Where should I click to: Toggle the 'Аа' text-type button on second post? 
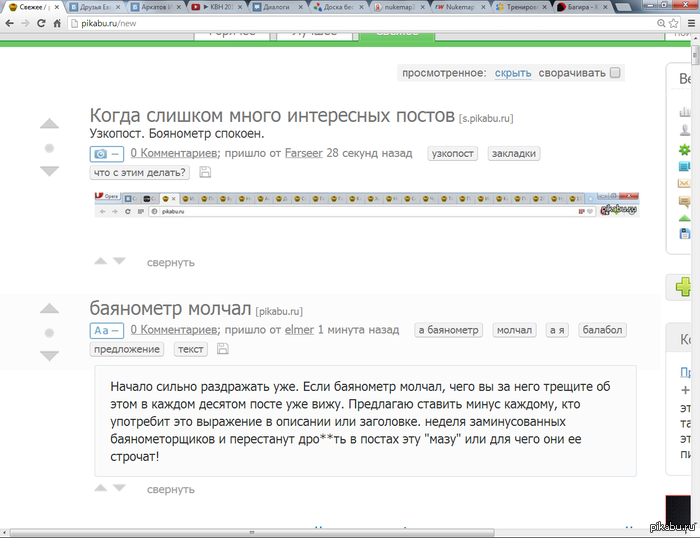[107, 330]
